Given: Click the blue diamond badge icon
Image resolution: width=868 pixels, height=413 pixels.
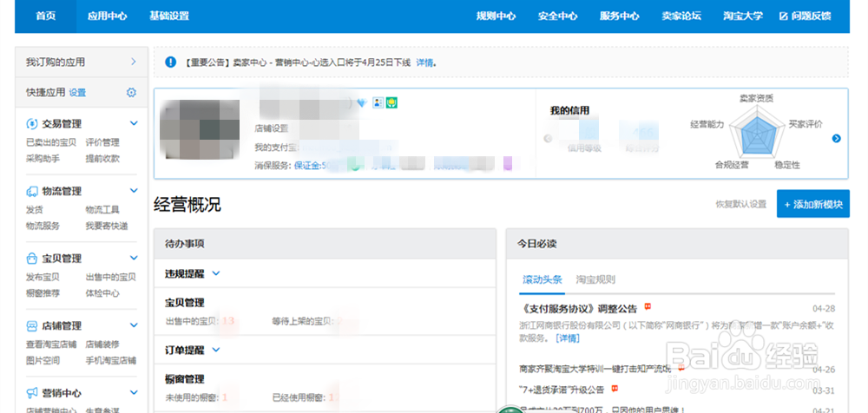Looking at the screenshot, I should [362, 103].
